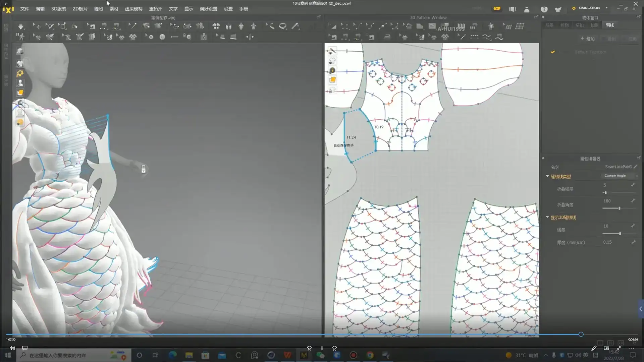This screenshot has height=362, width=644.
Task: Click the 厚度 value field showing 0.15
Action: tap(607, 242)
